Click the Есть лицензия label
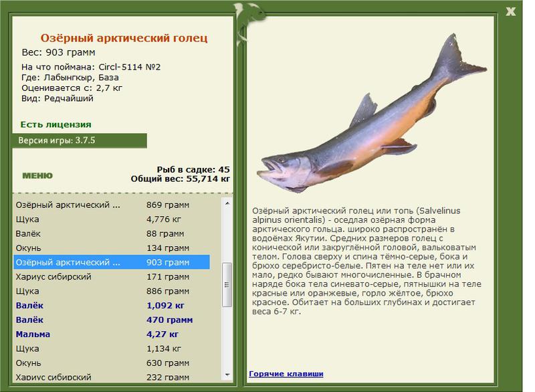This screenshot has height=392, width=535. (x=56, y=124)
